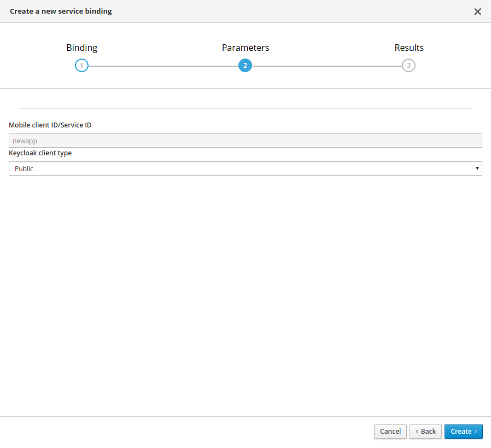Image resolution: width=491 pixels, height=448 pixels.
Task: Click the Mobile client ID/Service ID label
Action: click(50, 125)
